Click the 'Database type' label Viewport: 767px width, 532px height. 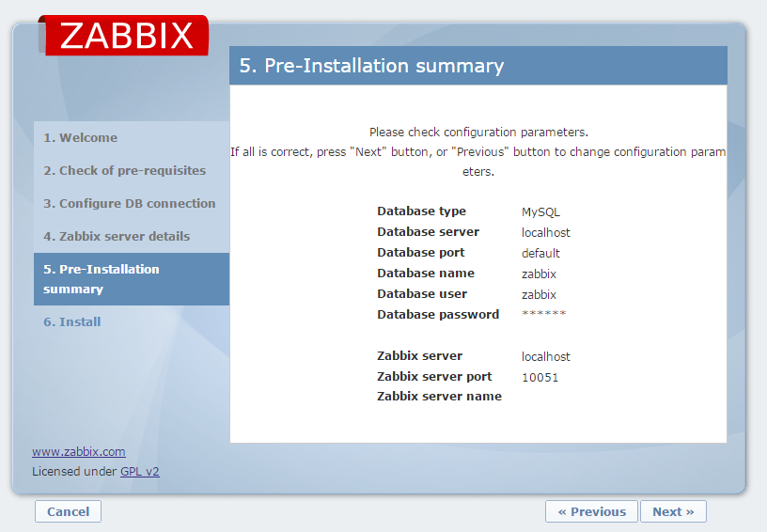click(422, 211)
